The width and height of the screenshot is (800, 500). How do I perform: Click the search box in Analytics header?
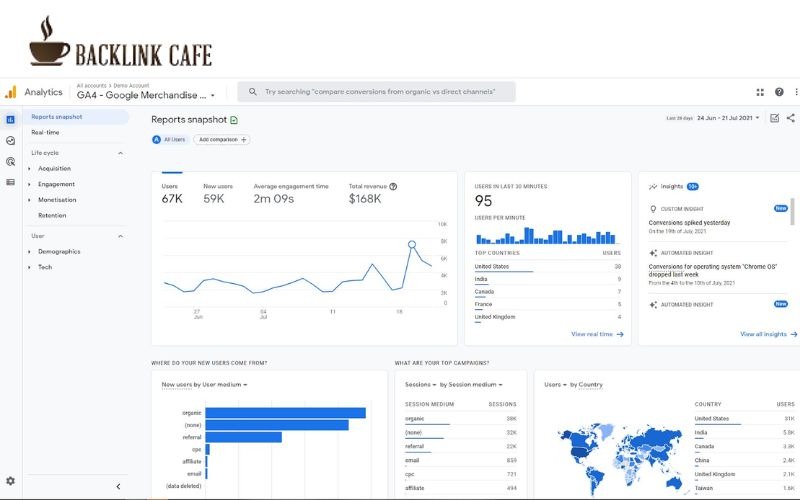377,92
